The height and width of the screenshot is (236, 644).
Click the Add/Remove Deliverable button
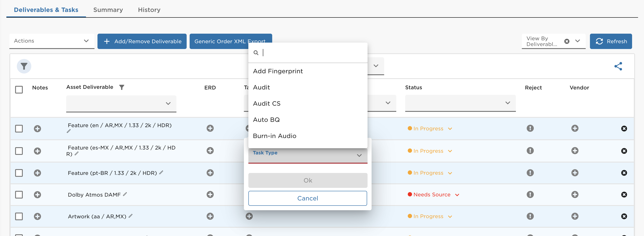click(142, 41)
